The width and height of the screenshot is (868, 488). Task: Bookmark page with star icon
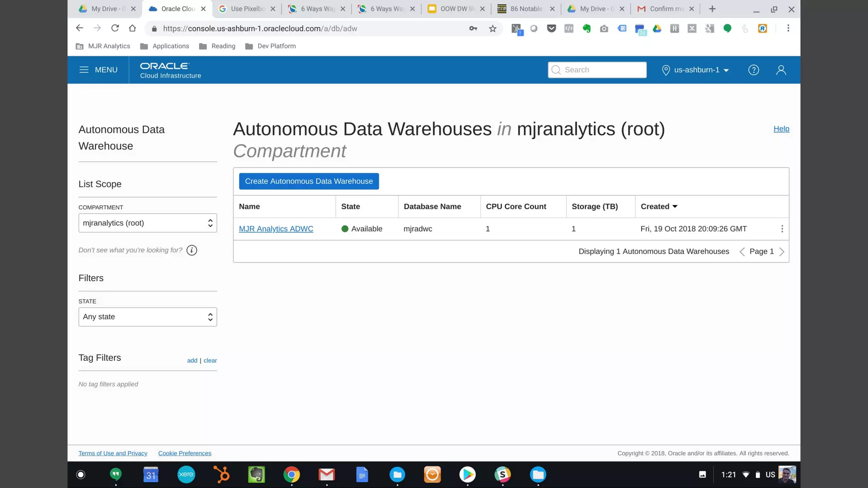coord(492,28)
